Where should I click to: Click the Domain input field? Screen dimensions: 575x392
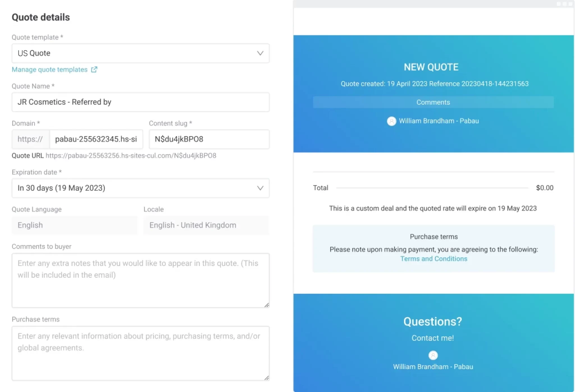pos(96,139)
